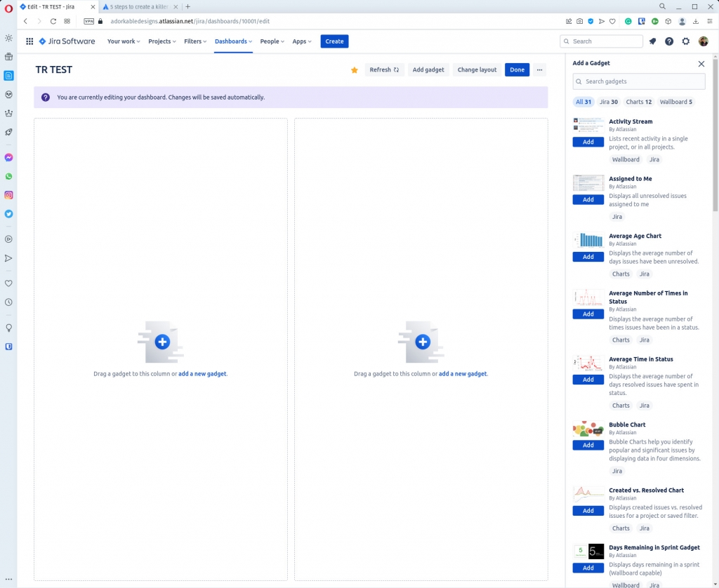Open the Projects dropdown menu
Image resolution: width=719 pixels, height=588 pixels.
tap(161, 41)
